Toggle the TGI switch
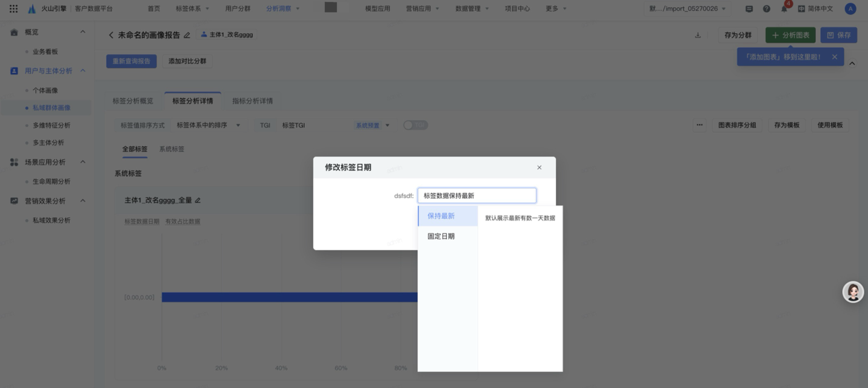This screenshot has width=868, height=388. tap(415, 125)
